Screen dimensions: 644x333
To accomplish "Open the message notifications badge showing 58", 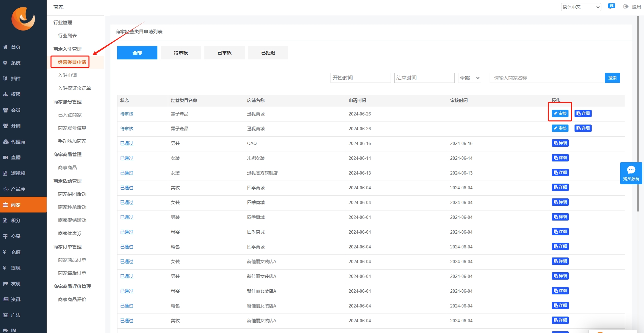I will pyautogui.click(x=611, y=6).
